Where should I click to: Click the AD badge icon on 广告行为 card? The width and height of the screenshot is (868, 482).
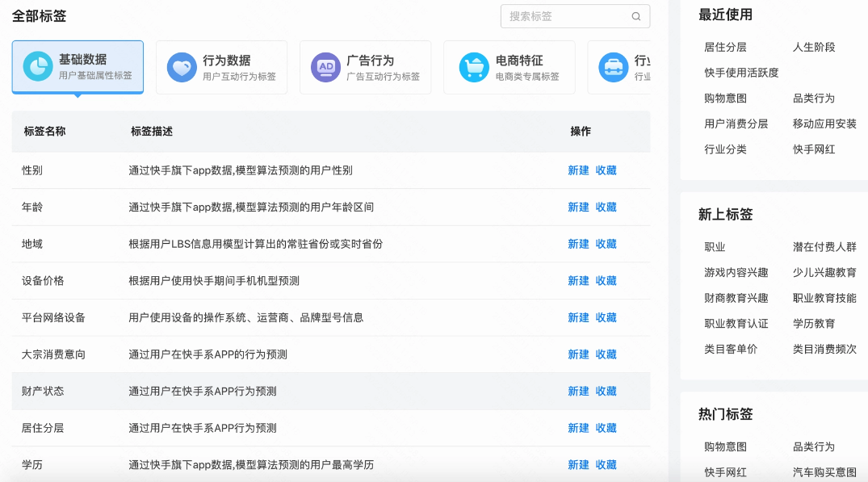(x=325, y=65)
